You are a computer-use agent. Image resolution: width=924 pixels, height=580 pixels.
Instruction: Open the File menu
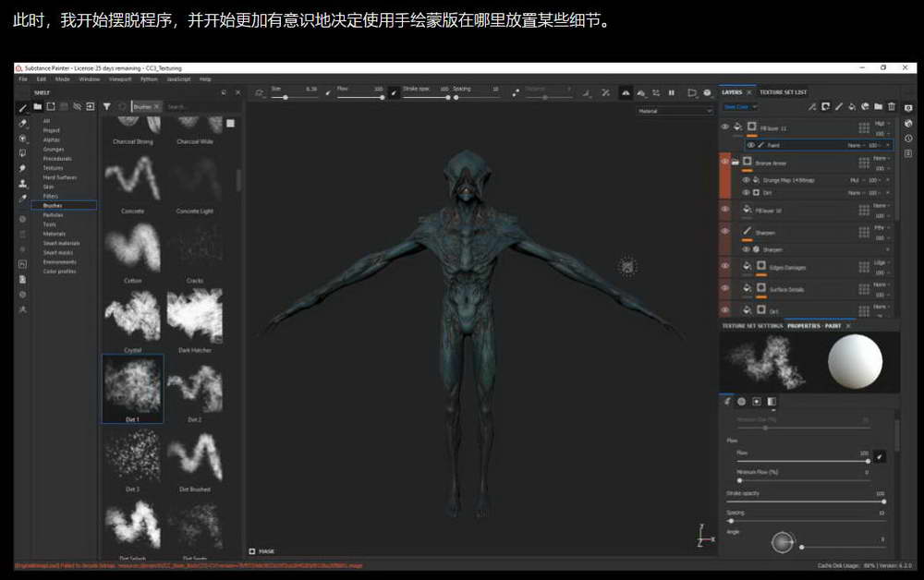pos(23,79)
